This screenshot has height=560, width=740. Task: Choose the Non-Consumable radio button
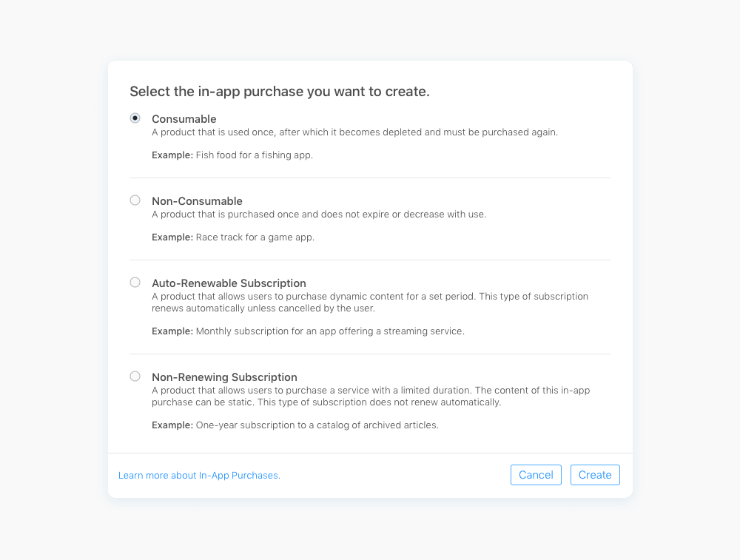pyautogui.click(x=135, y=200)
